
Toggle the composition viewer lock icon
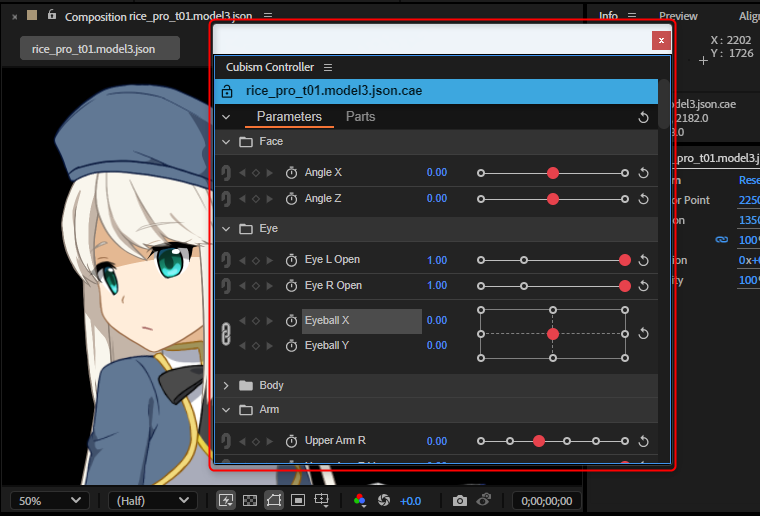(x=51, y=15)
